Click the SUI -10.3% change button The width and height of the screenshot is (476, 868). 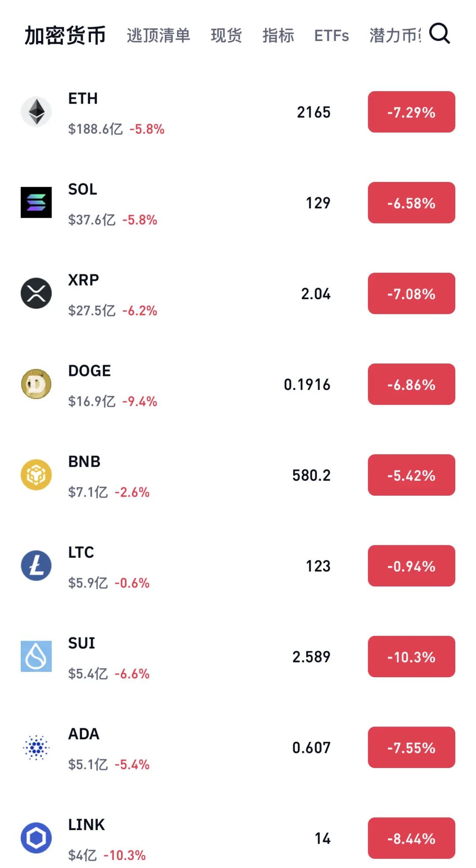(x=412, y=657)
